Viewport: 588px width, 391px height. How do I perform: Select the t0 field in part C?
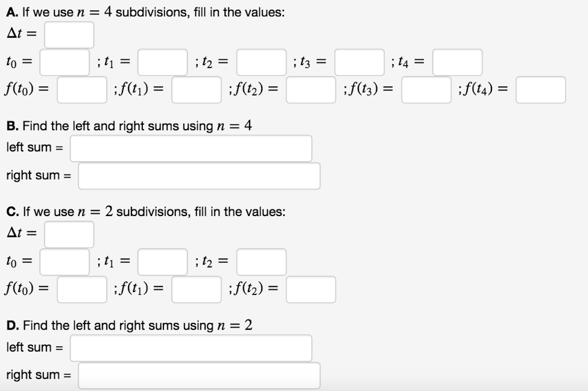(64, 261)
